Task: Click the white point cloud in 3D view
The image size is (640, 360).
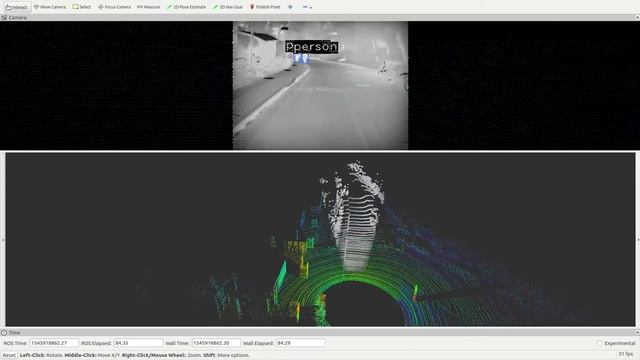Action: [x=356, y=216]
